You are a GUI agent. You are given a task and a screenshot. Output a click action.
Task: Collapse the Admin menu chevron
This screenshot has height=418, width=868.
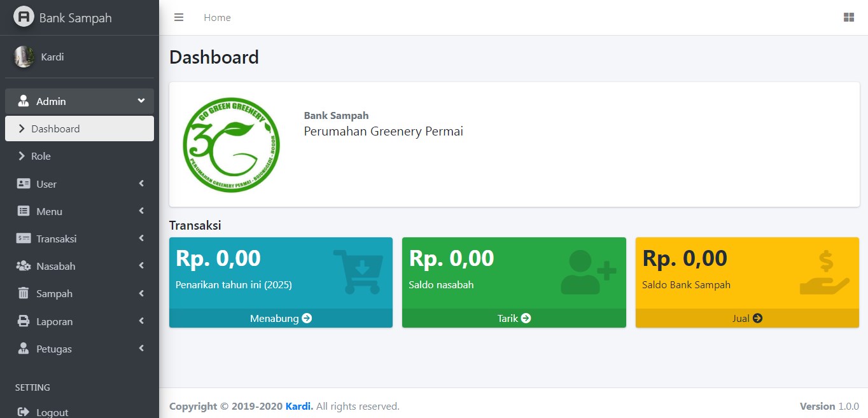141,101
